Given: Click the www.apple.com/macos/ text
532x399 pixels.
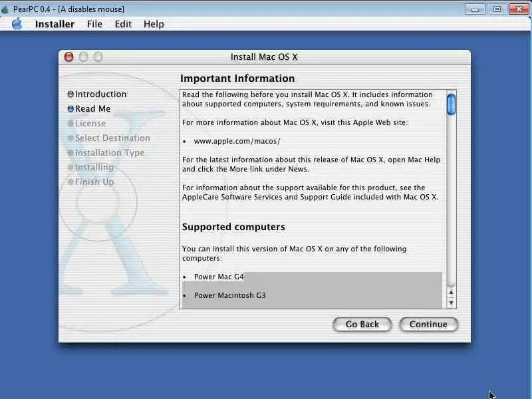Looking at the screenshot, I should (237, 141).
